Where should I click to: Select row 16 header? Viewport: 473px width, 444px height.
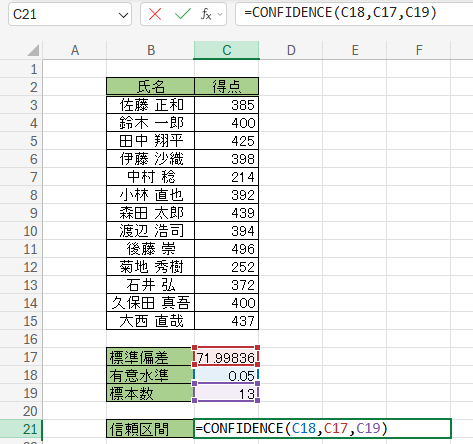21,339
